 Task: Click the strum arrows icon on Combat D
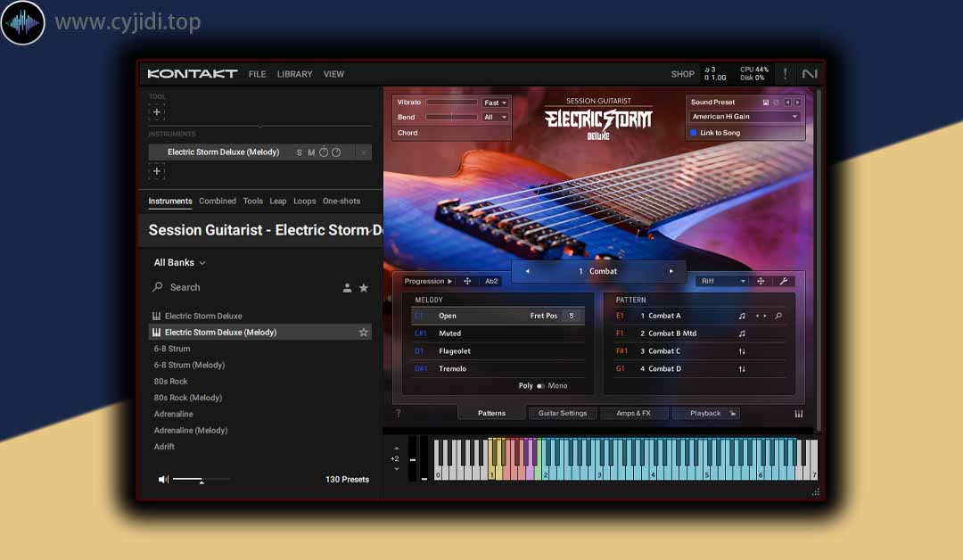742,369
